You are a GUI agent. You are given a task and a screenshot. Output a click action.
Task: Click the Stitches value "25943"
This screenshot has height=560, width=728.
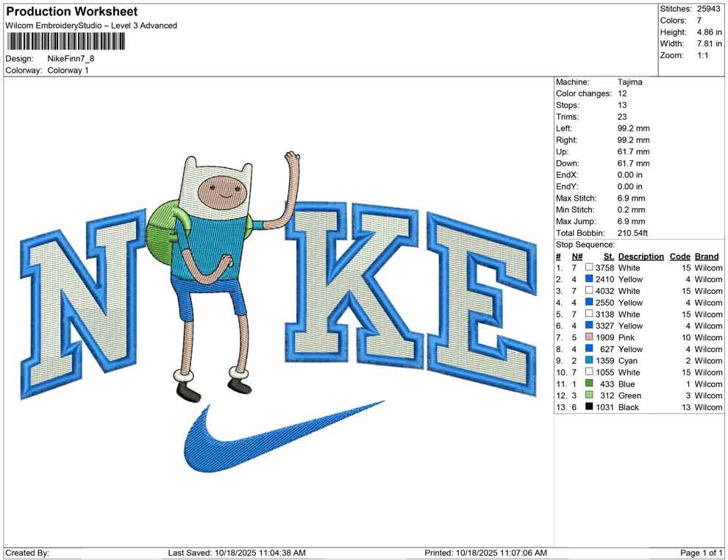tap(708, 9)
